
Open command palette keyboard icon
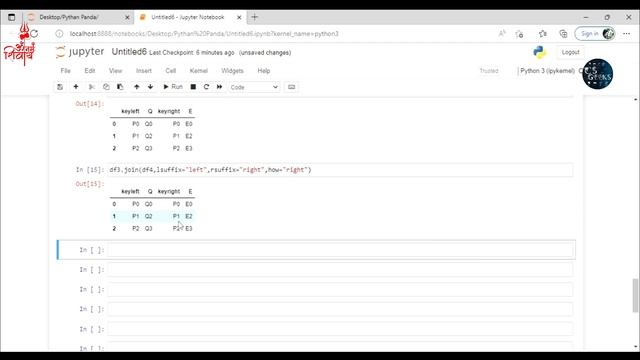pos(291,87)
